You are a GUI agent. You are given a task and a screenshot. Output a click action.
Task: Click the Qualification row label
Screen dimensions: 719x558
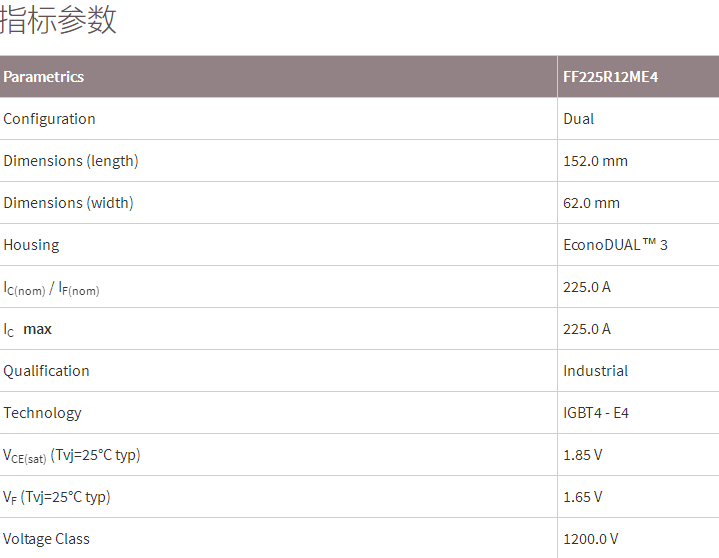coord(46,371)
